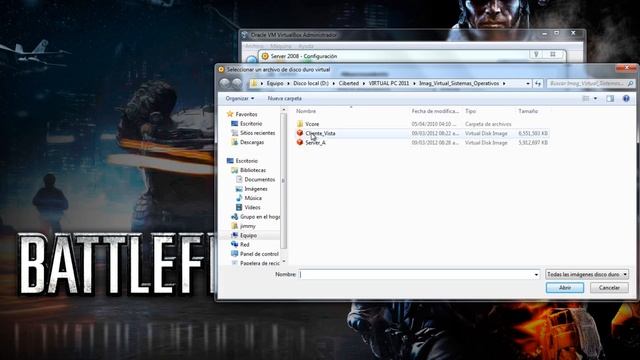Click Server 2008 Configuración window title
This screenshot has height=360, width=640.
point(304,56)
